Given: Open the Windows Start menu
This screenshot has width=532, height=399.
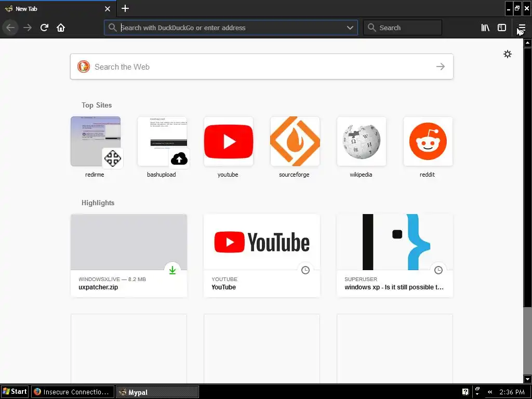Looking at the screenshot, I should [14, 392].
